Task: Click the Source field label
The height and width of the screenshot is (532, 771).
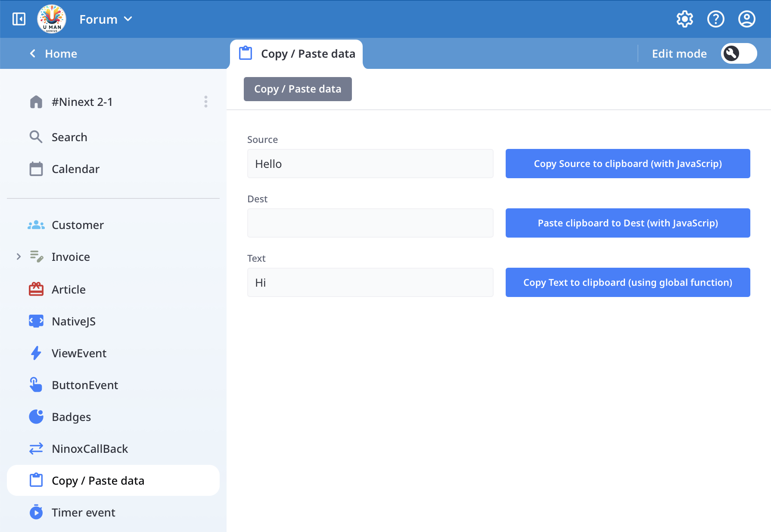Action: (262, 139)
